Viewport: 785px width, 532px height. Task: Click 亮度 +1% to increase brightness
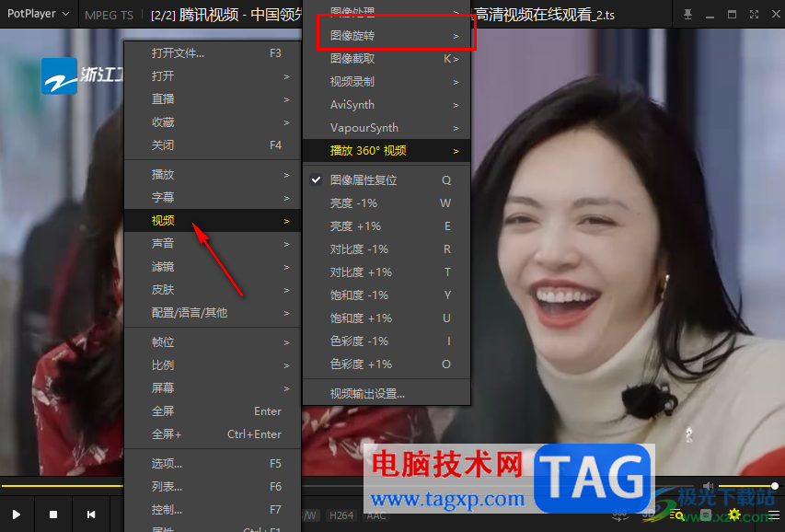(386, 226)
